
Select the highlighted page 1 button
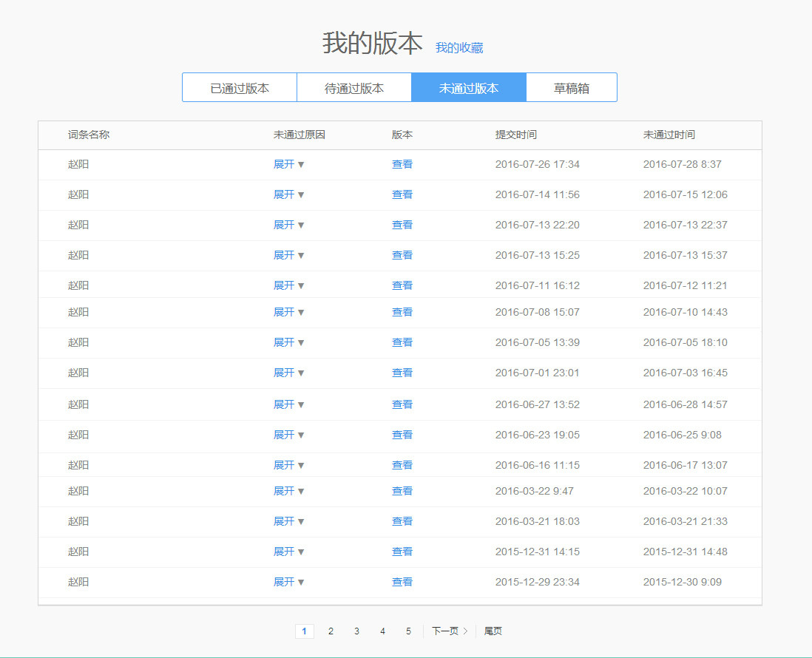coord(305,631)
